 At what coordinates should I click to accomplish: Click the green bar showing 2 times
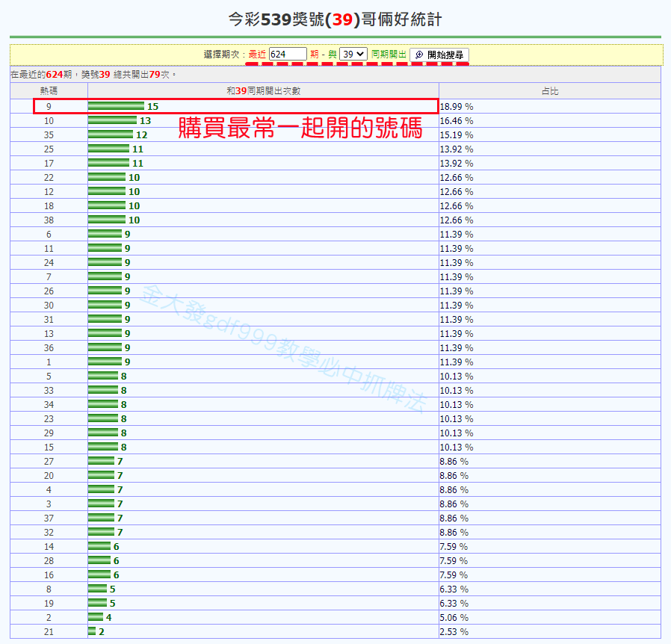(x=92, y=631)
